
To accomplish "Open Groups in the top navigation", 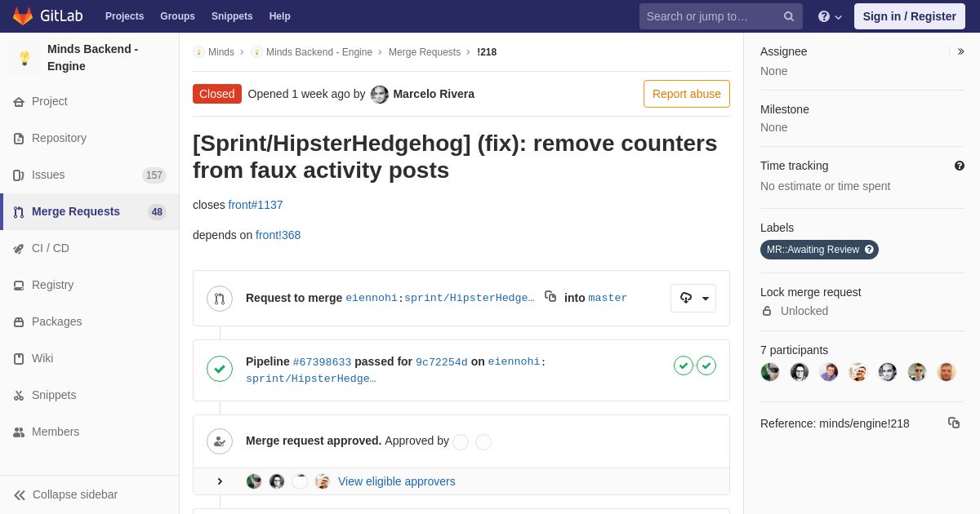I will pyautogui.click(x=177, y=16).
